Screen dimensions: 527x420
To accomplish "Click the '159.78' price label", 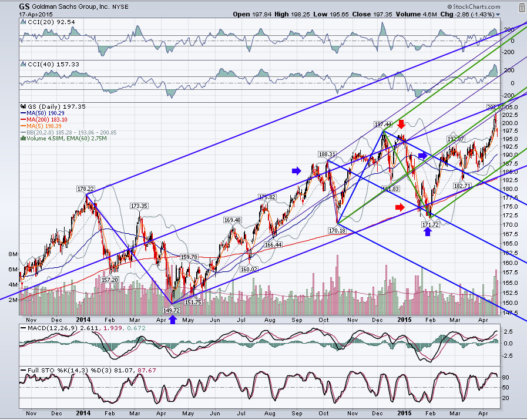I will [189, 257].
